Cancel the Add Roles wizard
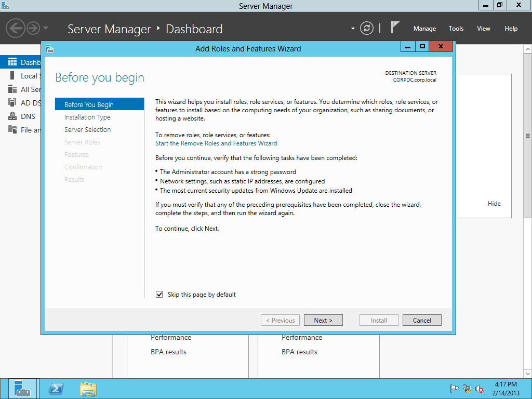Screen dimensions: 532x399 421,320
